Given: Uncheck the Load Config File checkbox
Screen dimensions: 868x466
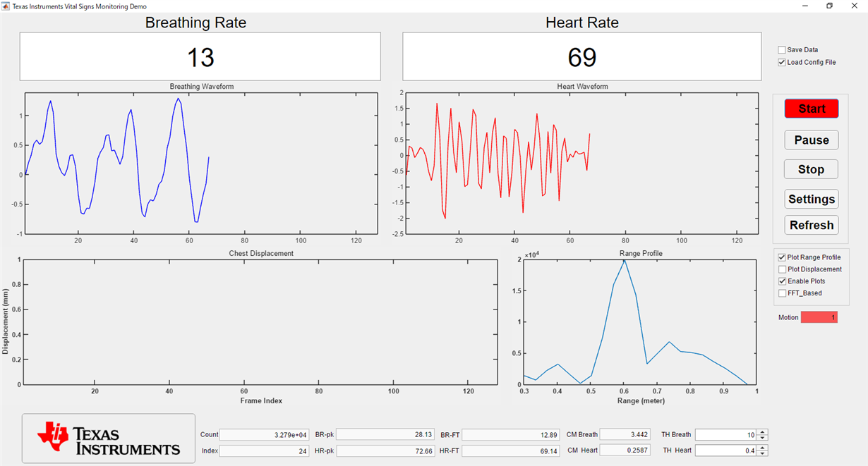Looking at the screenshot, I should pos(781,62).
